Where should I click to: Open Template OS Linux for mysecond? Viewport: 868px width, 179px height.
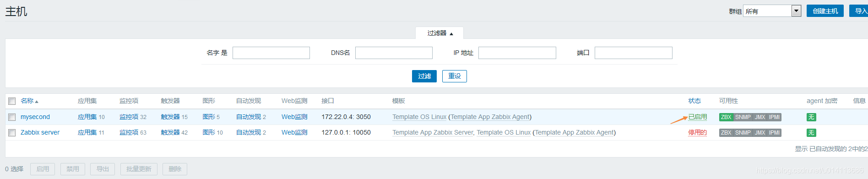(419, 117)
